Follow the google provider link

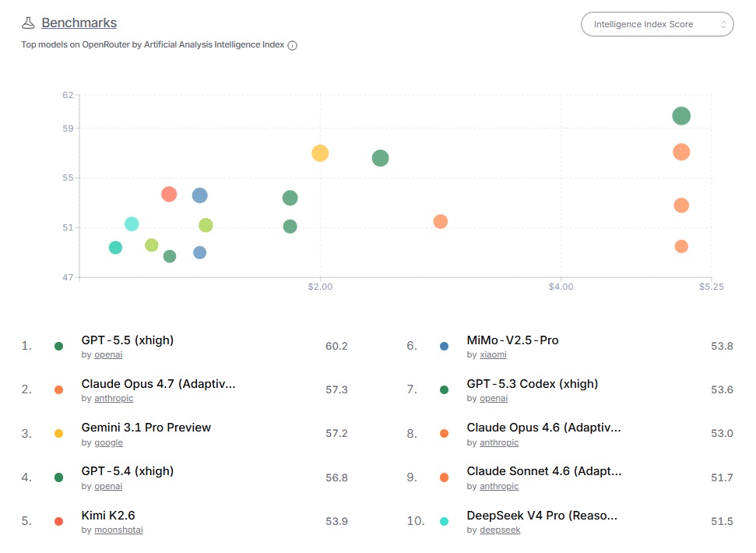pos(108,442)
